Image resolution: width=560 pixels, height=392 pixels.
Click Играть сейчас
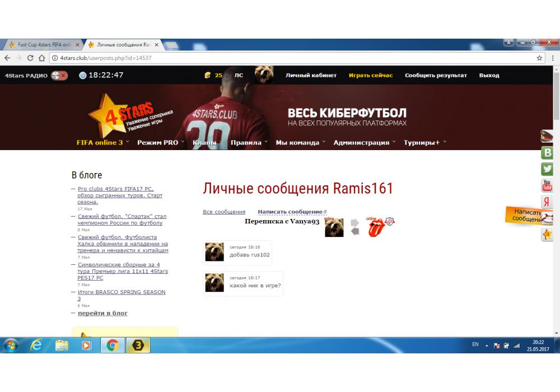[371, 76]
